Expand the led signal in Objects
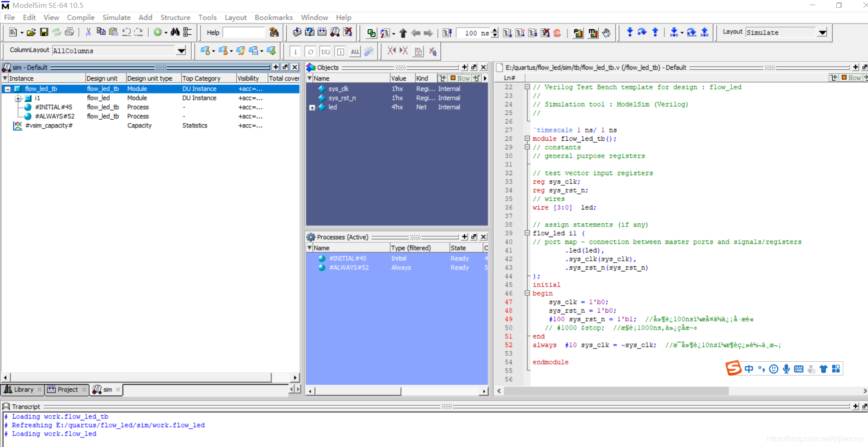This screenshot has height=447, width=868. pos(312,107)
